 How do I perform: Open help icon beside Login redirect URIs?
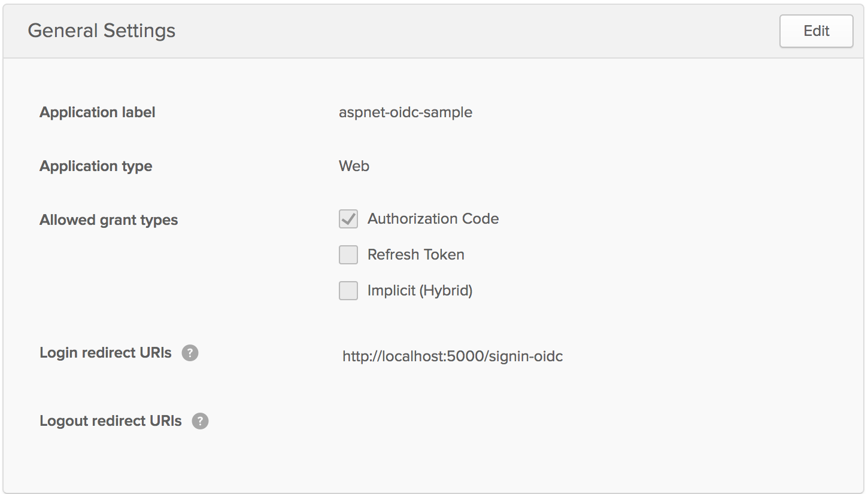190,353
